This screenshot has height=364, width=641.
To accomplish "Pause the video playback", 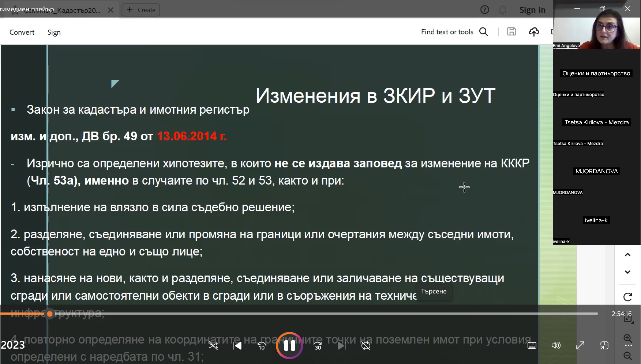I will tap(289, 345).
